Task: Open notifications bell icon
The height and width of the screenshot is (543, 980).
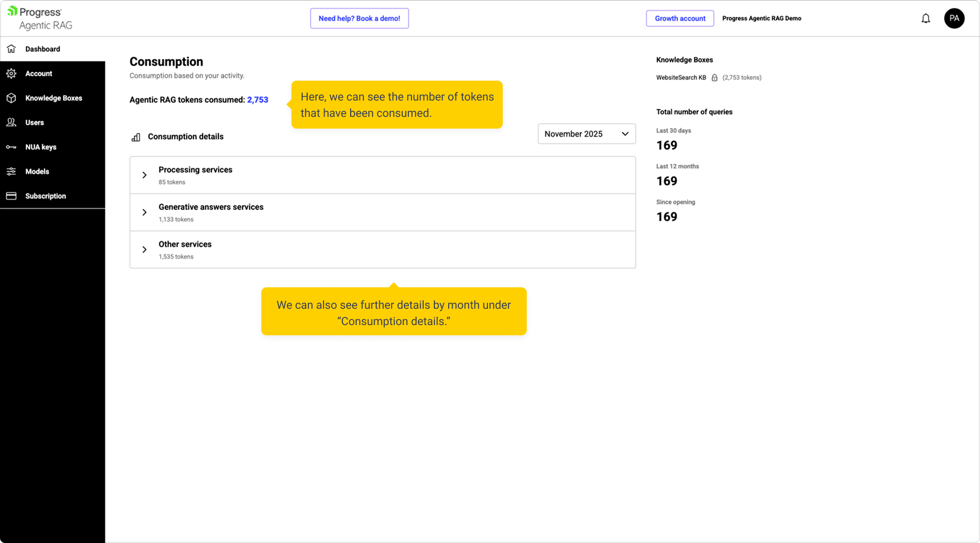Action: [925, 18]
